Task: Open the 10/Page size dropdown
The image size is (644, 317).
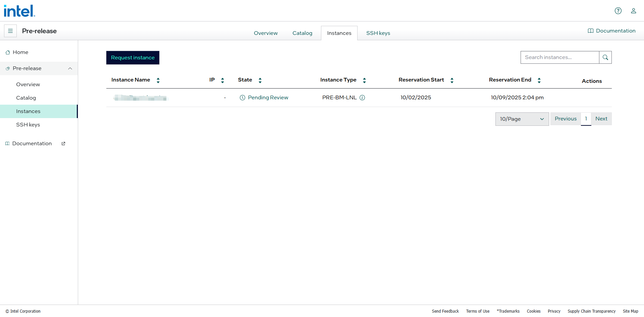Action: [522, 119]
